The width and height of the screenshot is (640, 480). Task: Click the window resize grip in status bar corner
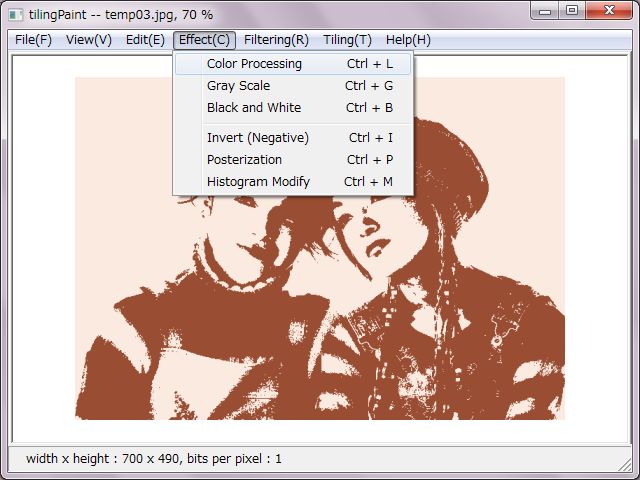(x=624, y=463)
